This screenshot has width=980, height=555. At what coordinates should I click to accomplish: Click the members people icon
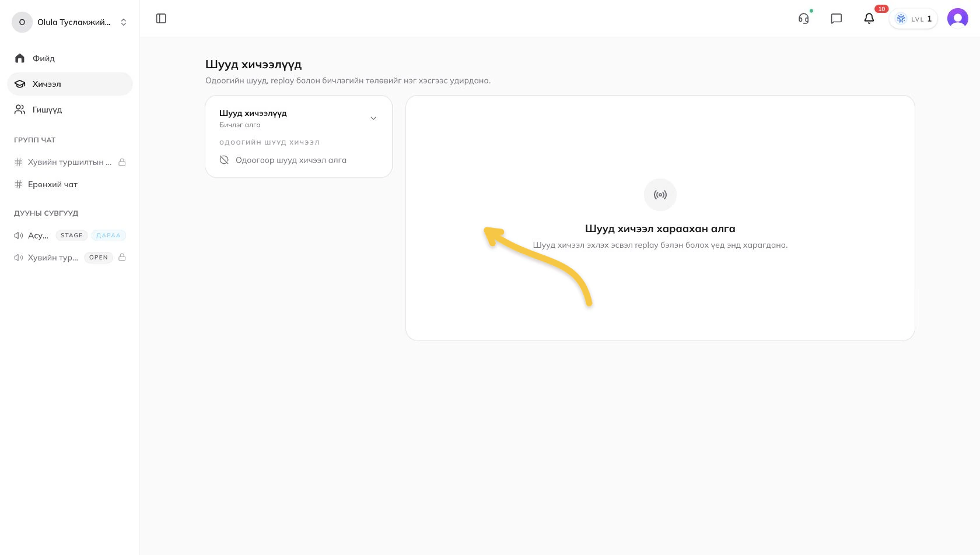click(20, 110)
